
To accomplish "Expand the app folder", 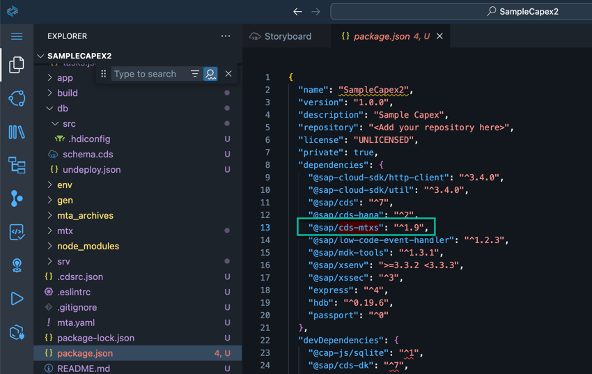I will 65,78.
